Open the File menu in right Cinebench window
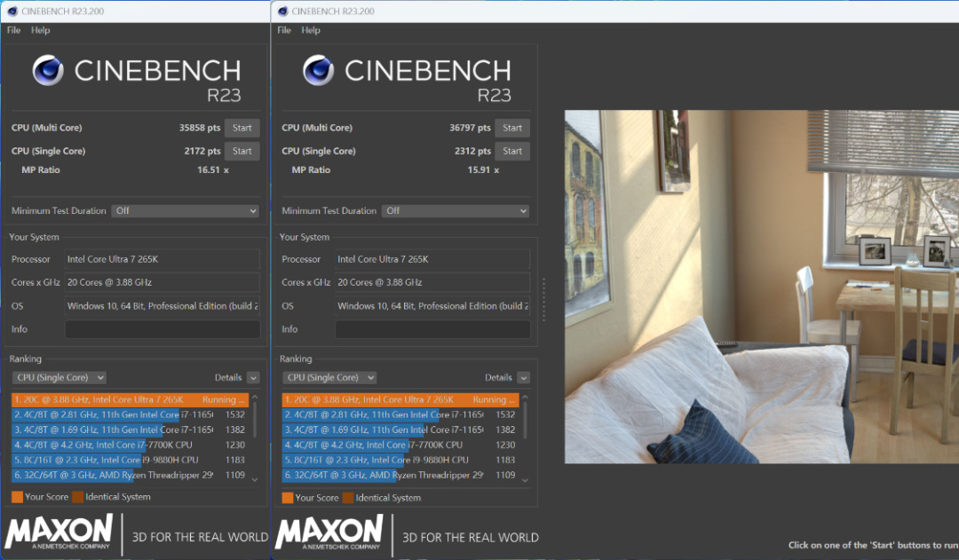This screenshot has width=959, height=560. 284,30
